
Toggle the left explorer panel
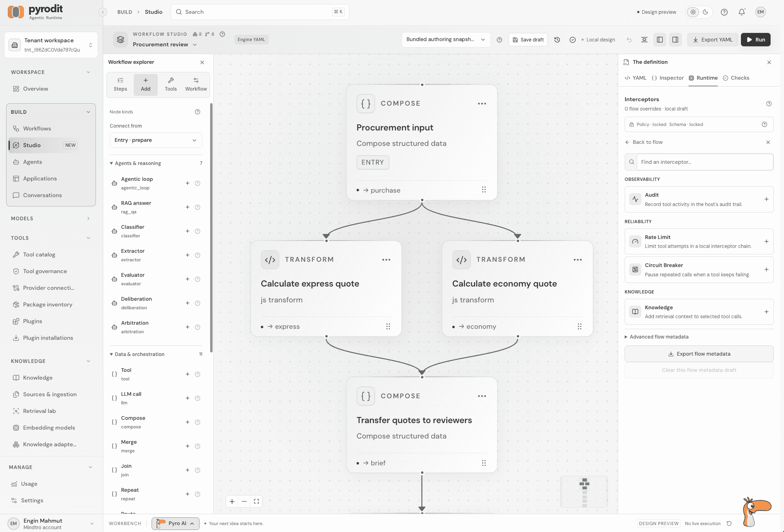click(x=660, y=40)
